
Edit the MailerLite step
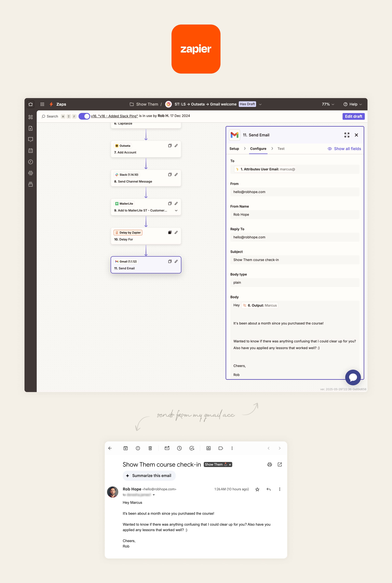(176, 203)
